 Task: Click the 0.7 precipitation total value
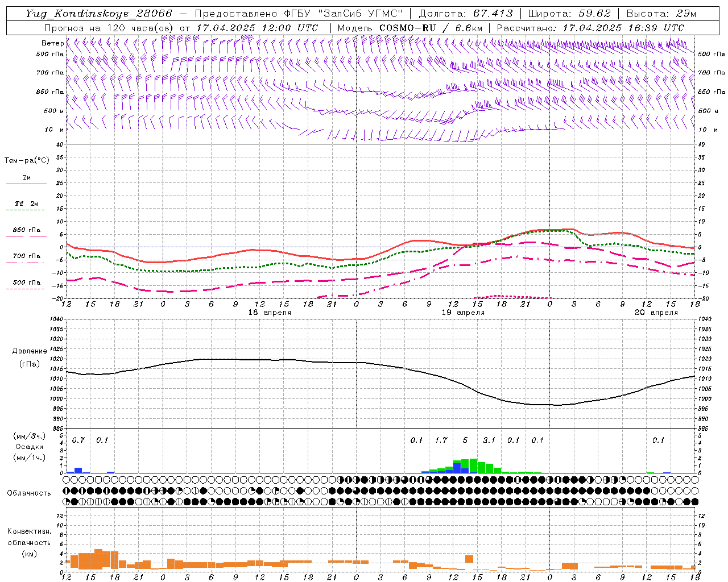pyautogui.click(x=78, y=440)
